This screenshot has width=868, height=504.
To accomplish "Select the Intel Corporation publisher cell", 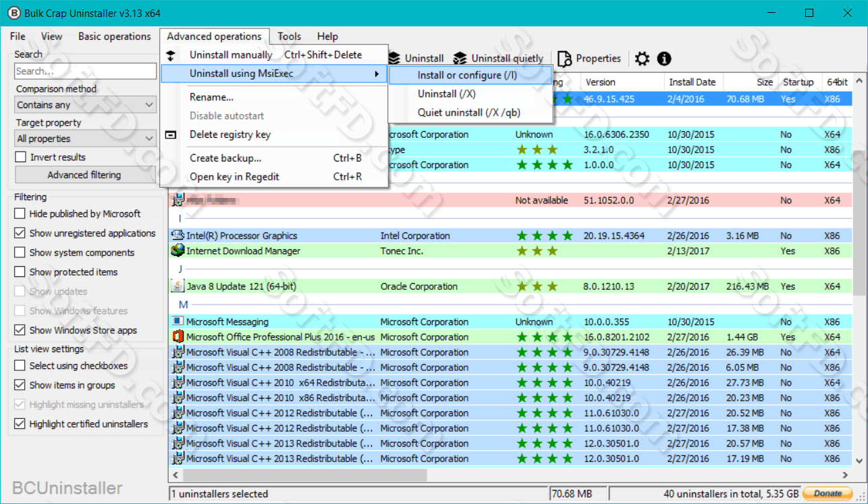I will tap(415, 236).
